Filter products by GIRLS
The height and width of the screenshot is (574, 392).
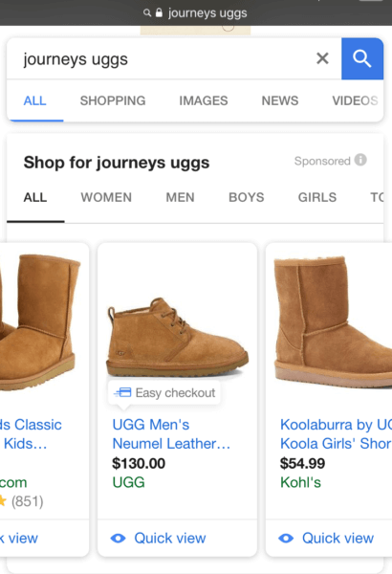pyautogui.click(x=317, y=197)
